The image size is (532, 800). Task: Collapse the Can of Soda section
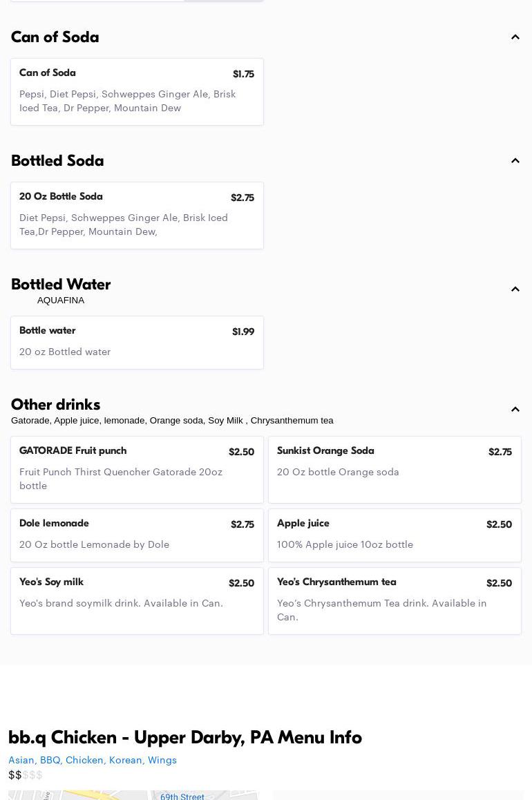(515, 37)
